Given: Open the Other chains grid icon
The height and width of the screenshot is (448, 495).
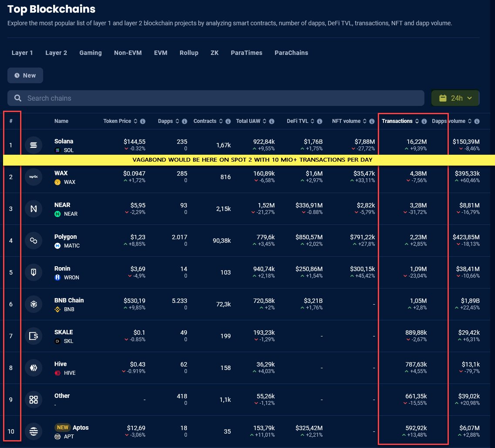Looking at the screenshot, I should tap(34, 400).
